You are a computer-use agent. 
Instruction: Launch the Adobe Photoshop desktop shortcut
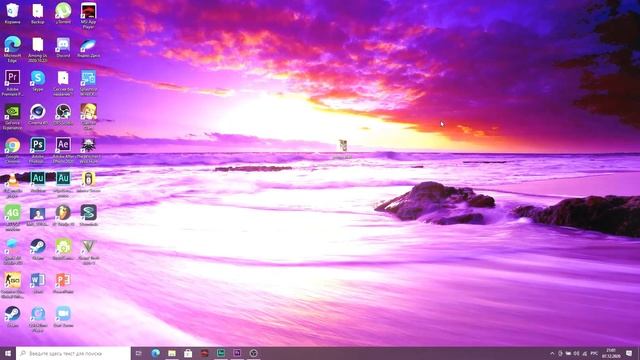click(x=38, y=146)
